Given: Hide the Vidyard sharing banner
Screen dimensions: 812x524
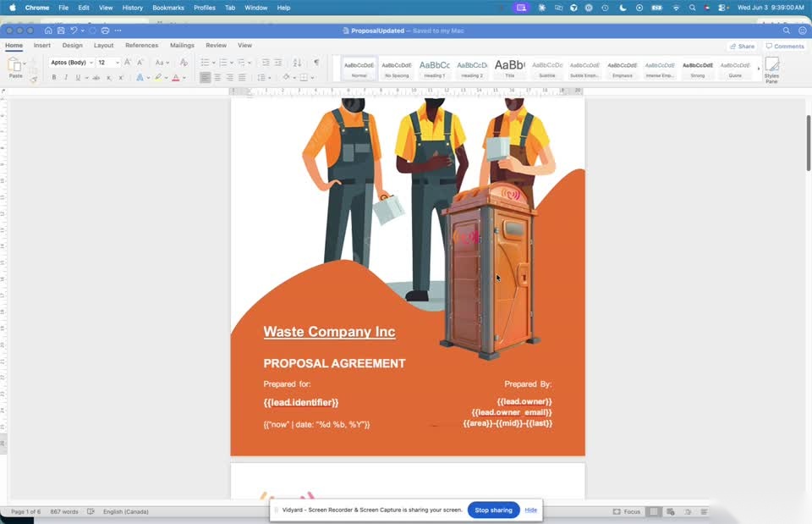Looking at the screenshot, I should point(530,510).
